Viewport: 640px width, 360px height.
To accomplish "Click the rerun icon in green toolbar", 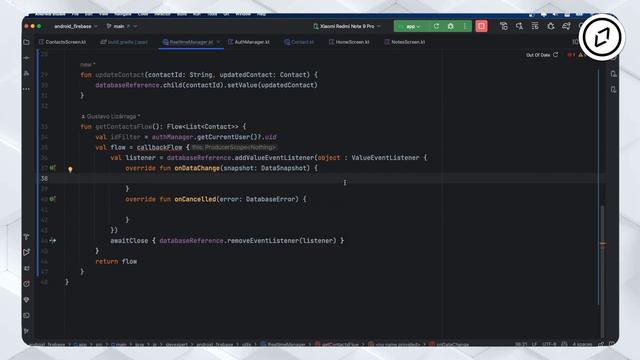I will pos(436,26).
